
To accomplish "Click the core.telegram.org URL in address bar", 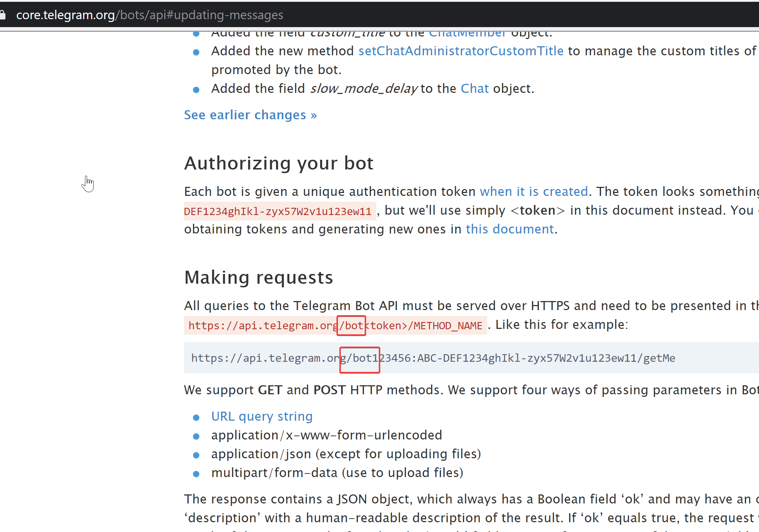I will pyautogui.click(x=150, y=15).
